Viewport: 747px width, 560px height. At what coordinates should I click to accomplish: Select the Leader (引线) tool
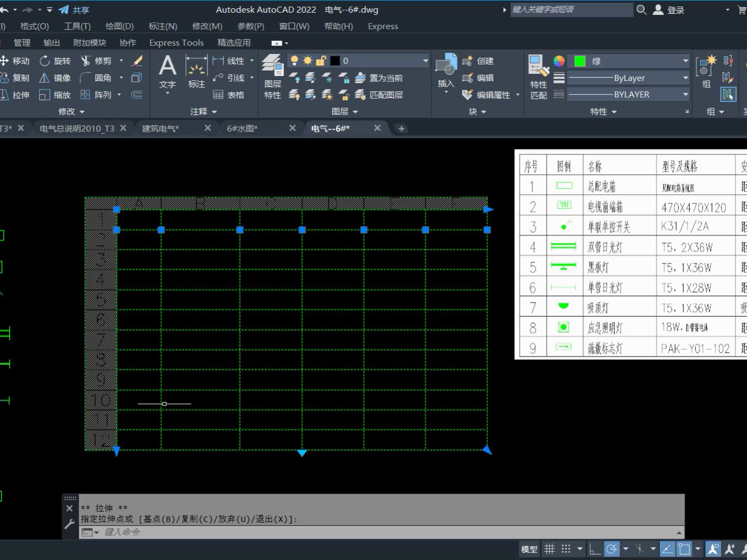[228, 78]
